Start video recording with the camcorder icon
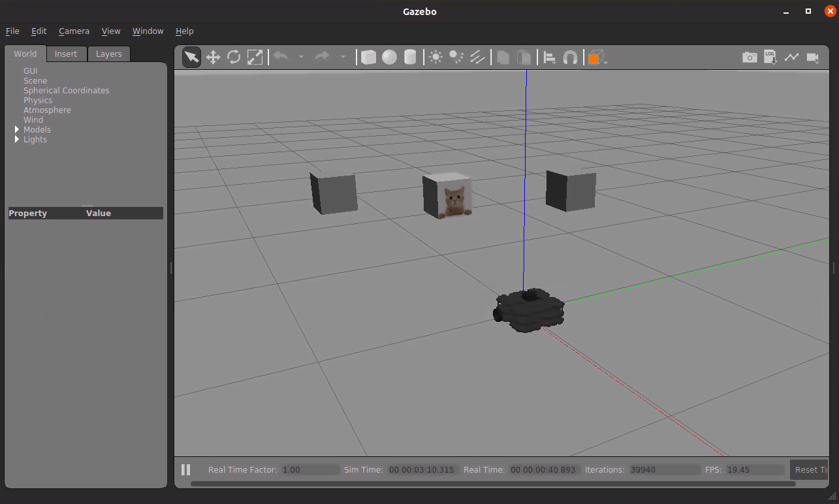Screen dimensions: 839x504 (x=812, y=57)
